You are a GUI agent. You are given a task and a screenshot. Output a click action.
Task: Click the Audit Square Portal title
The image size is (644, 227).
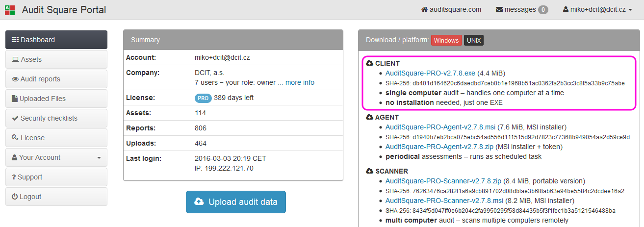[64, 10]
